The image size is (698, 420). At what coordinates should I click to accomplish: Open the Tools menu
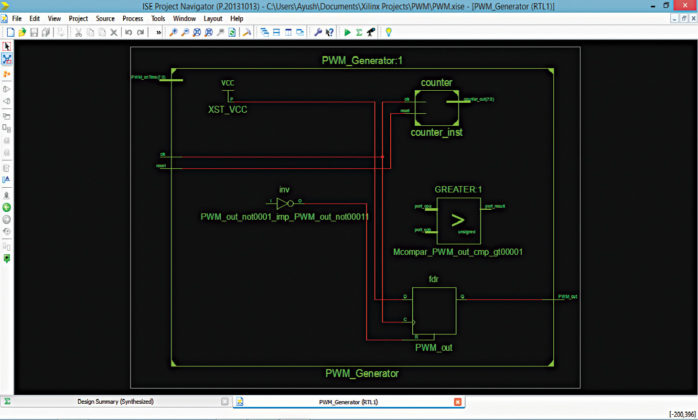tap(158, 18)
